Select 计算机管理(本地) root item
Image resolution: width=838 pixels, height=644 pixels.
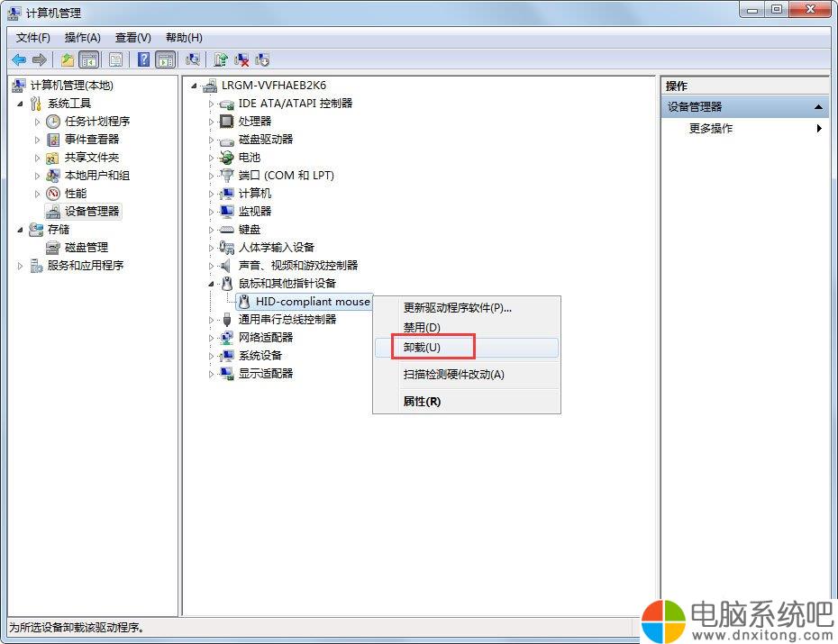pos(71,86)
